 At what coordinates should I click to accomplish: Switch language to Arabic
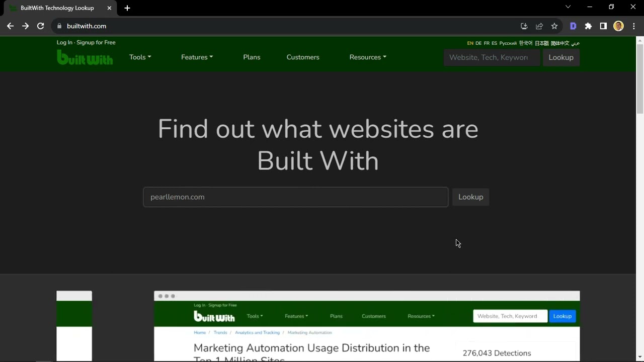pos(576,43)
